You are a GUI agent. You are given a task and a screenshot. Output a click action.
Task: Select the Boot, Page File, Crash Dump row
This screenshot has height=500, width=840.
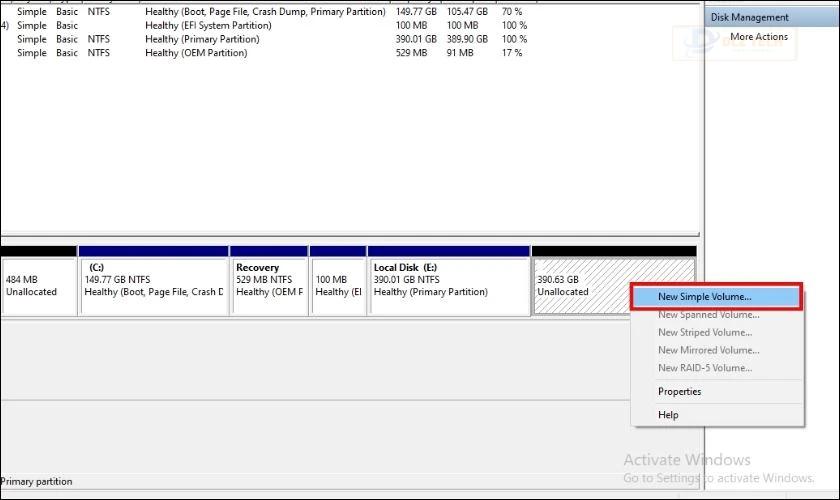[269, 11]
